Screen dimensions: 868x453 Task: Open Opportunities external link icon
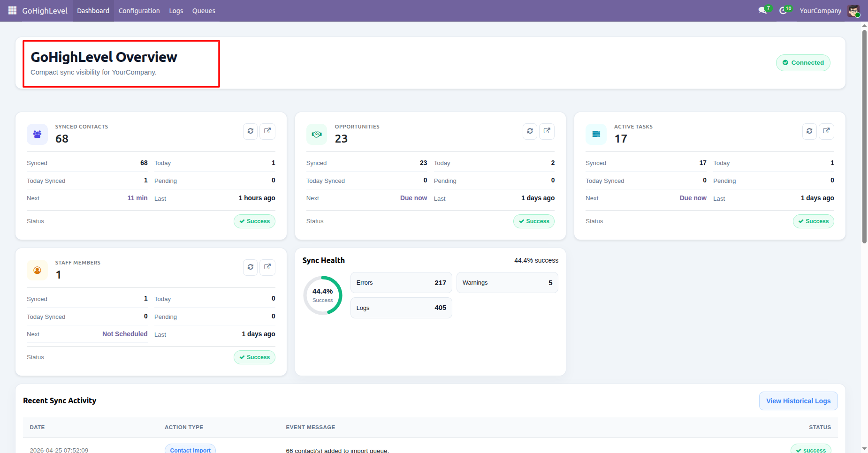(547, 131)
